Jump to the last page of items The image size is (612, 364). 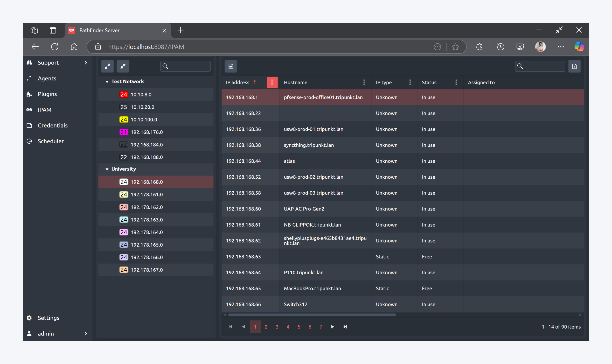[345, 327]
